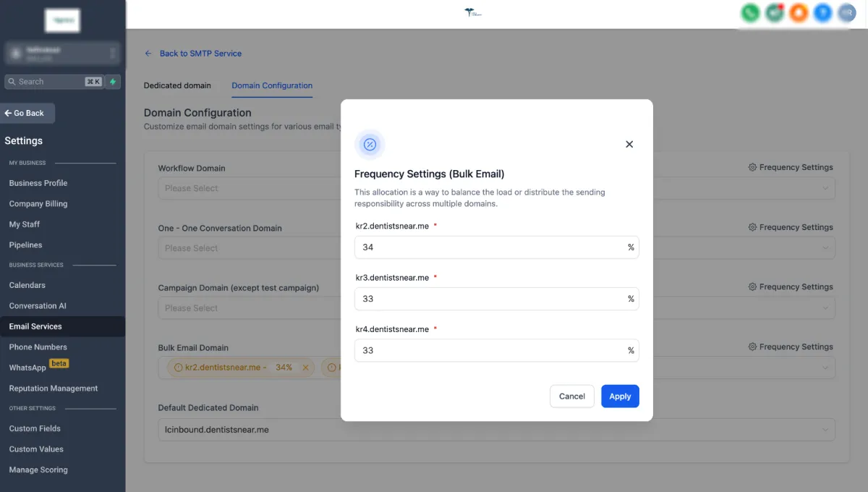Expand the Default Dedicated Domain dropdown
Screen dimensions: 868x492
coord(826,430)
